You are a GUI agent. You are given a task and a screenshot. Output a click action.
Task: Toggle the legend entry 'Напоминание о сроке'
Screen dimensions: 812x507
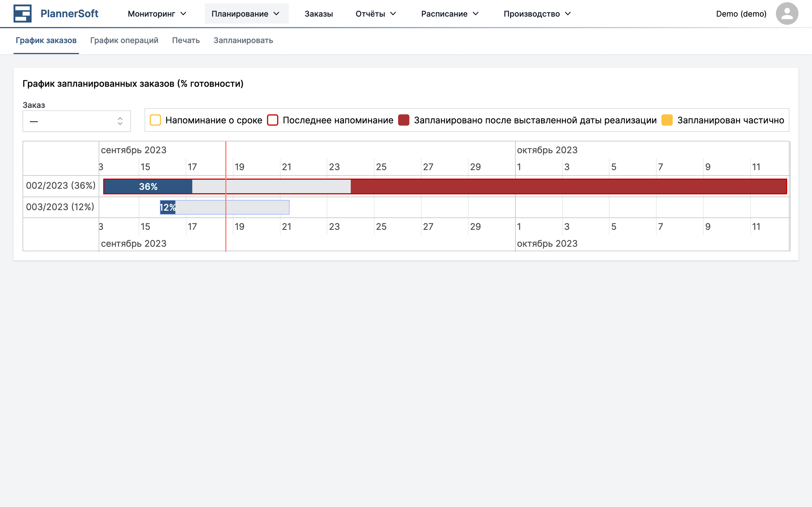(x=214, y=120)
